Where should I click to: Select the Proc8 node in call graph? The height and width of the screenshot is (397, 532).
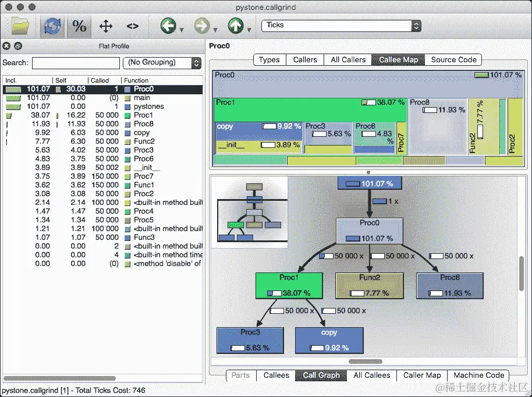click(x=449, y=286)
